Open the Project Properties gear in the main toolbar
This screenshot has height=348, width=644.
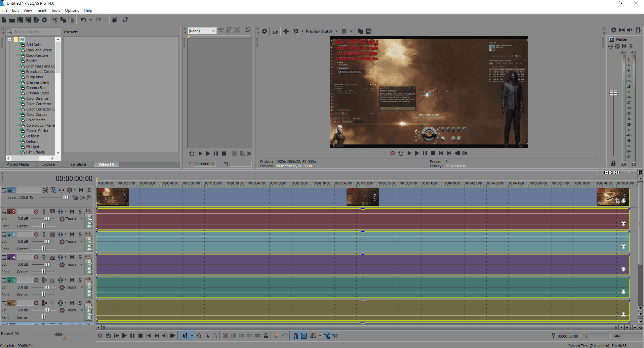tap(44, 20)
